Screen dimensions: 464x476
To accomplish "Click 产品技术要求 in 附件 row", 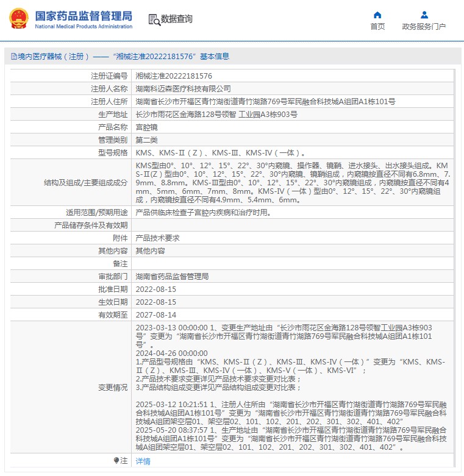I will pos(157,238).
